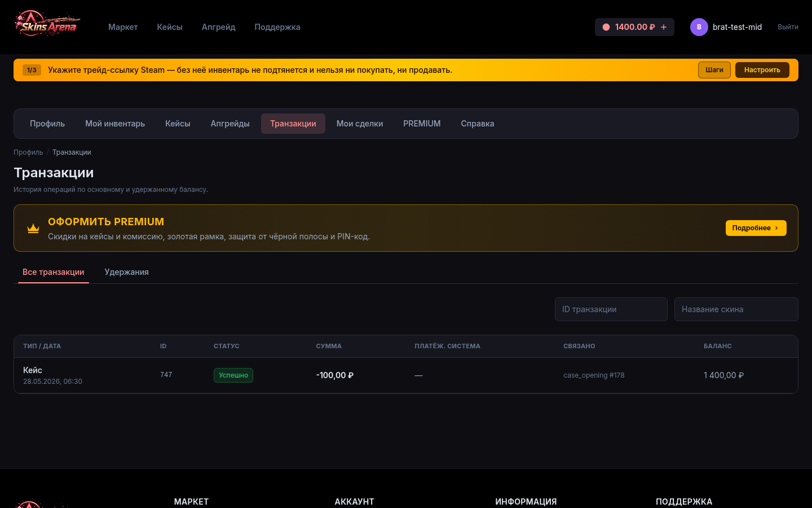Focus the Название скина filter field
Screen dimensions: 812x508
pos(736,309)
